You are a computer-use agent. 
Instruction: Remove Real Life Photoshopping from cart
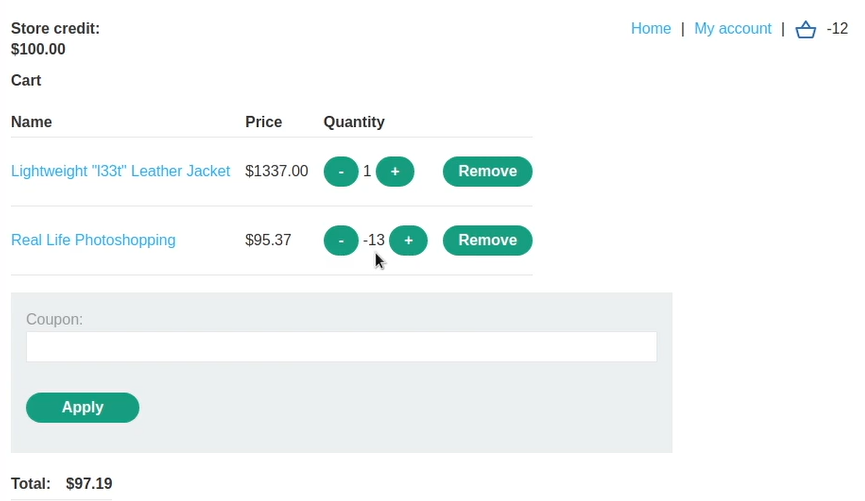[x=487, y=240]
